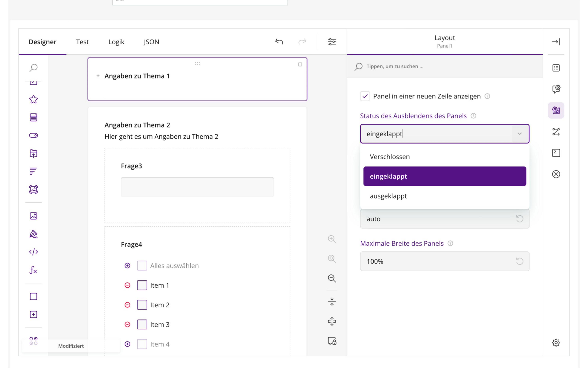Image resolution: width=588 pixels, height=368 pixels.
Task: Select the Signature pad toolbox item
Action: (x=33, y=234)
